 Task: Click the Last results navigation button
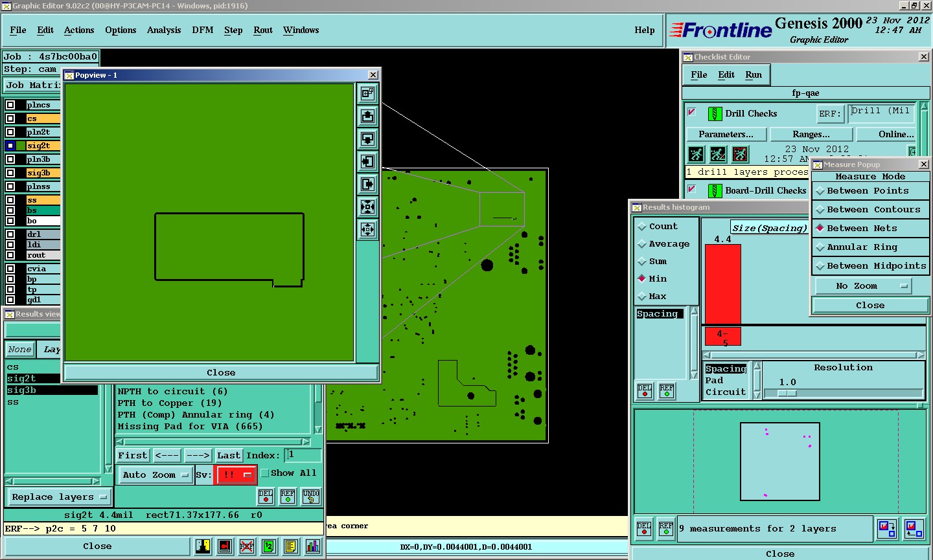pos(229,456)
